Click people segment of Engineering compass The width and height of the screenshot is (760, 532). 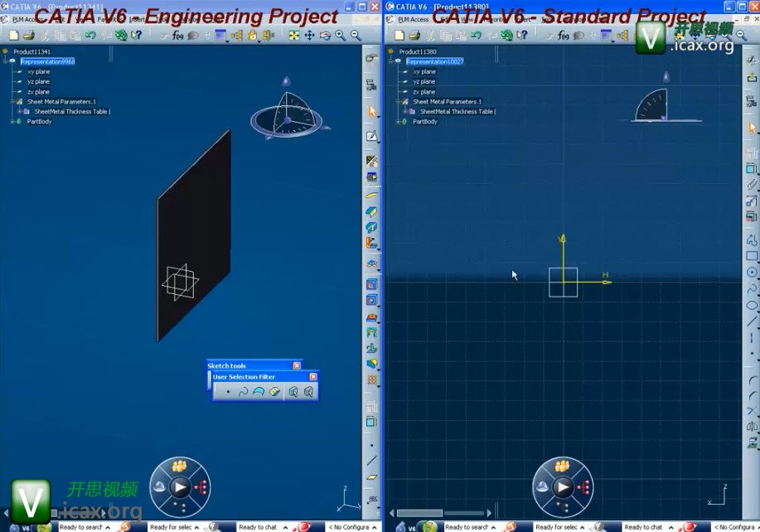point(179,466)
